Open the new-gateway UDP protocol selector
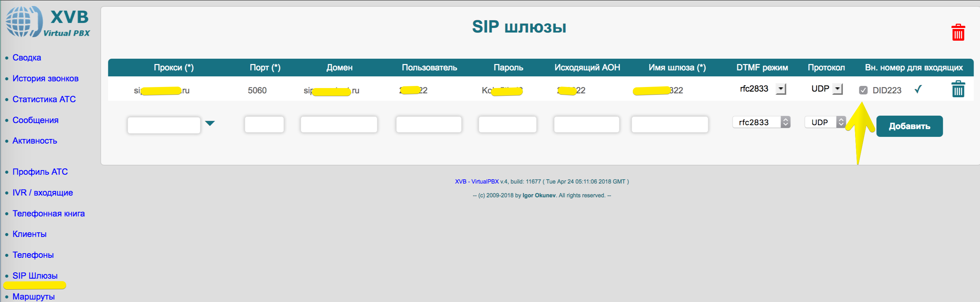Screen dimensions: 980x302 [825, 122]
